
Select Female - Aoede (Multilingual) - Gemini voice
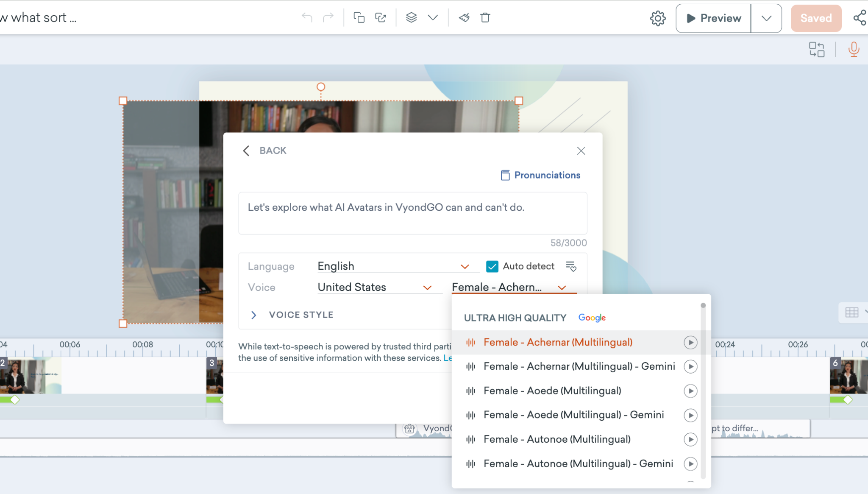coord(573,415)
